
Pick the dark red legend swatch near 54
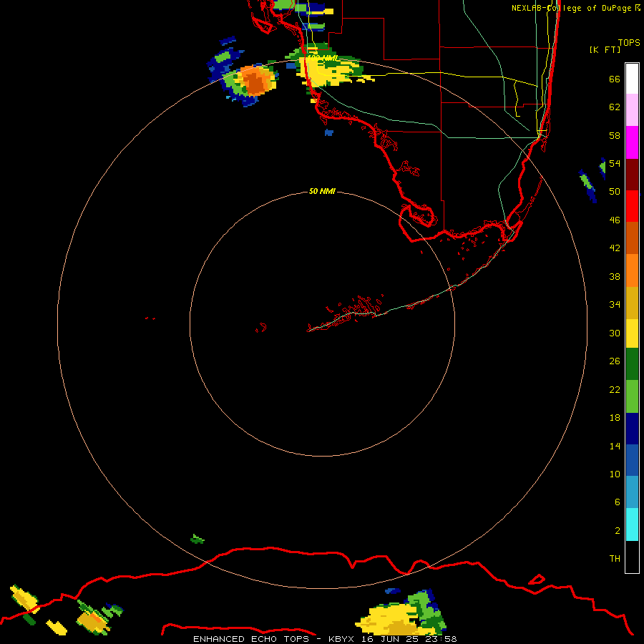[632, 175]
